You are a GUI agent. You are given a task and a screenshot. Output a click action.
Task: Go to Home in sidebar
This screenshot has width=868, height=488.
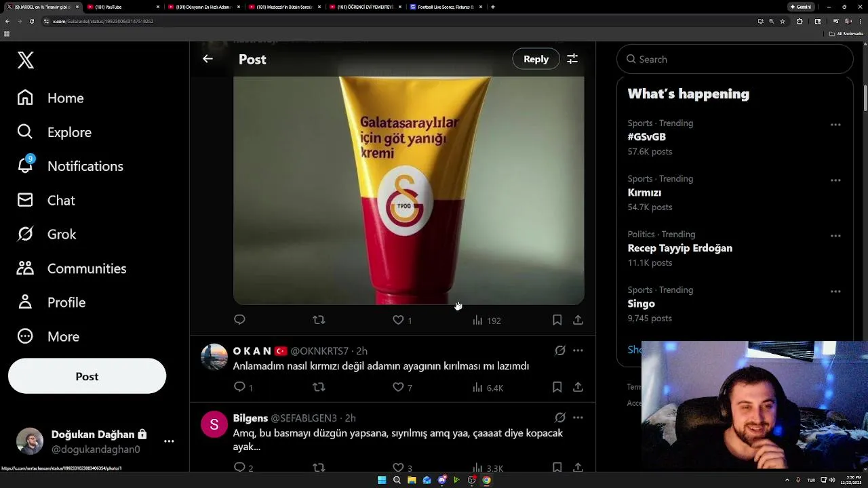[51, 98]
